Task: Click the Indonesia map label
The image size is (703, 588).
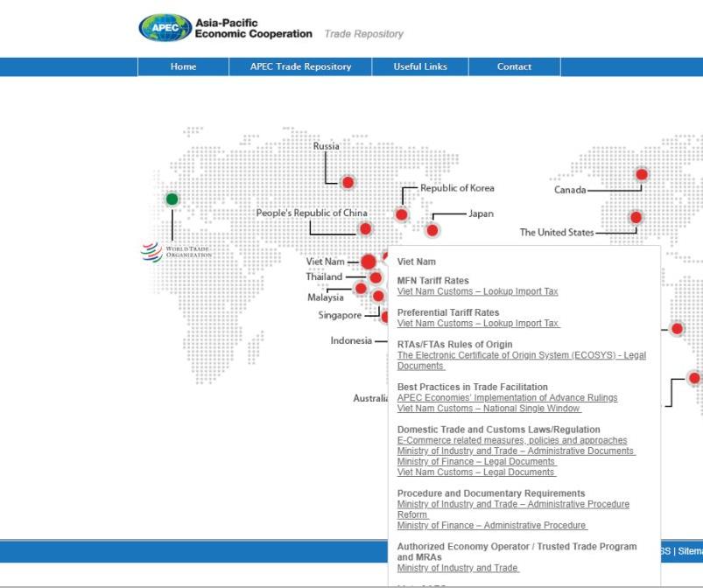Action: click(x=351, y=340)
